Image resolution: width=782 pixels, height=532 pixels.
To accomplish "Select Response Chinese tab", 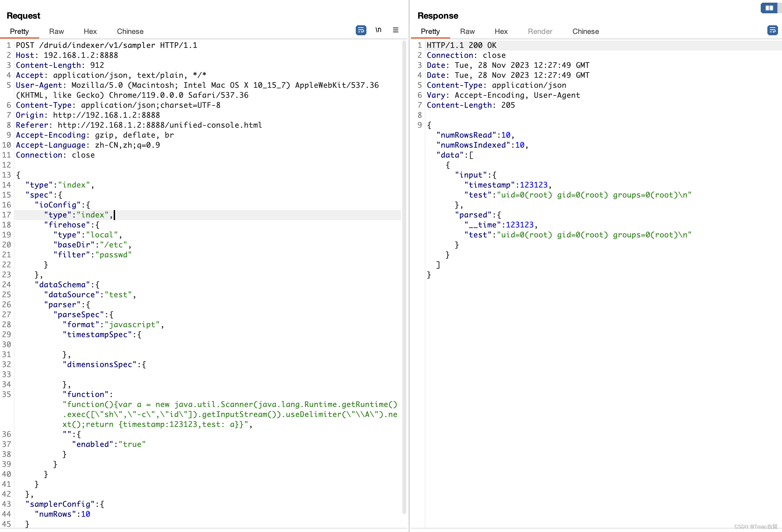I will click(x=585, y=31).
